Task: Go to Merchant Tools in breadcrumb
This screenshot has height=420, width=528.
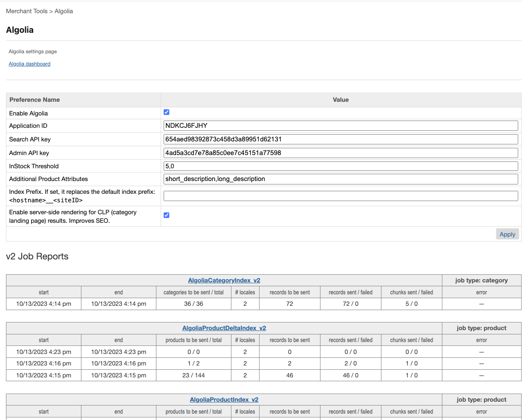Action: 27,11
